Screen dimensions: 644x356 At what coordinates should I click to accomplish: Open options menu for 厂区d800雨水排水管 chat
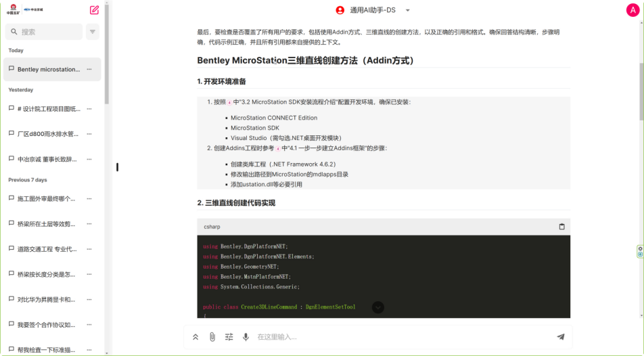(x=89, y=134)
